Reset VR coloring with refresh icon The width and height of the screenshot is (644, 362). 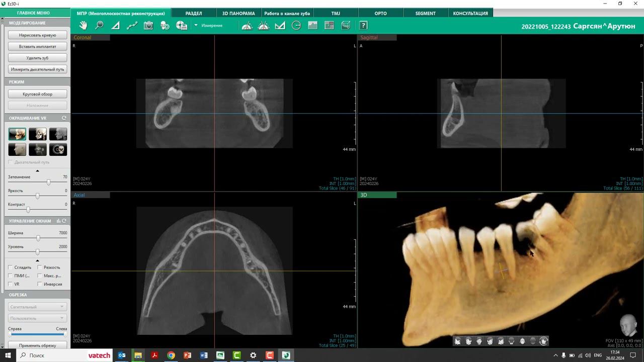pos(64,118)
